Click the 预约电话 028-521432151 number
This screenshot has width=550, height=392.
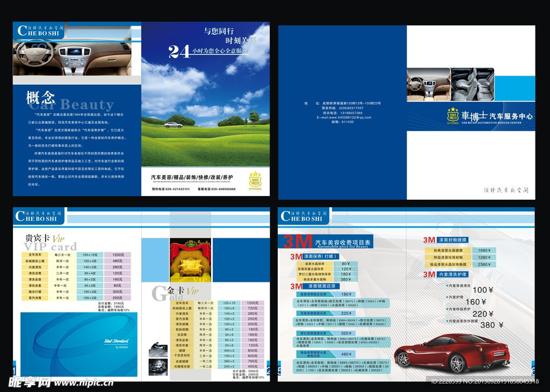tap(171, 189)
